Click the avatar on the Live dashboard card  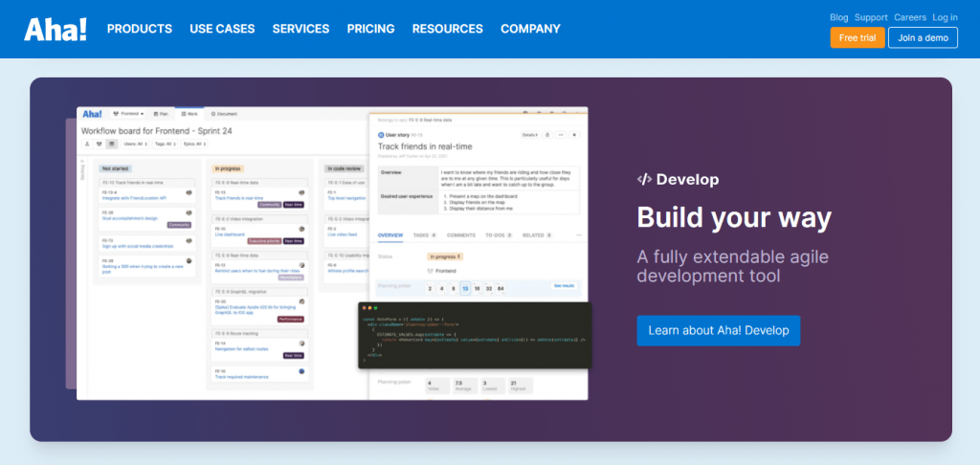pyautogui.click(x=301, y=229)
